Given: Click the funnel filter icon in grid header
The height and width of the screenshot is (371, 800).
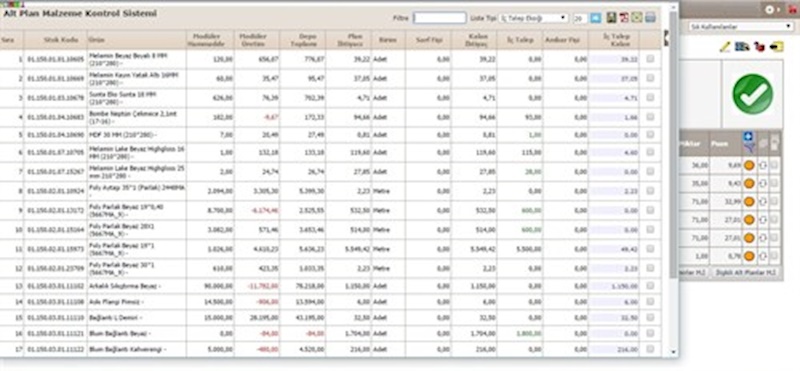Looking at the screenshot, I should [x=748, y=147].
